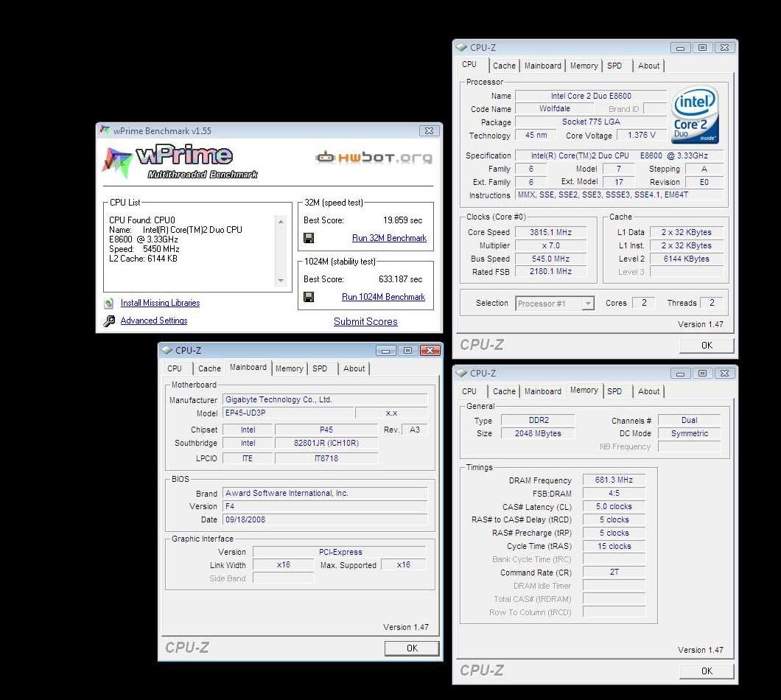The image size is (781, 700).
Task: Click the Size 2048 MBytes value
Action: (x=537, y=433)
